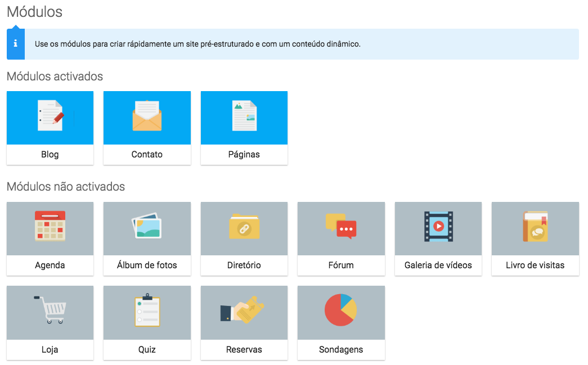Select the Livro de visitas book icon

(x=535, y=226)
